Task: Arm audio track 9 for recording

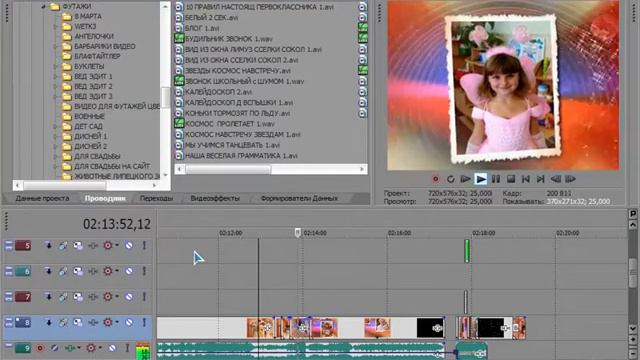Action: (40, 348)
